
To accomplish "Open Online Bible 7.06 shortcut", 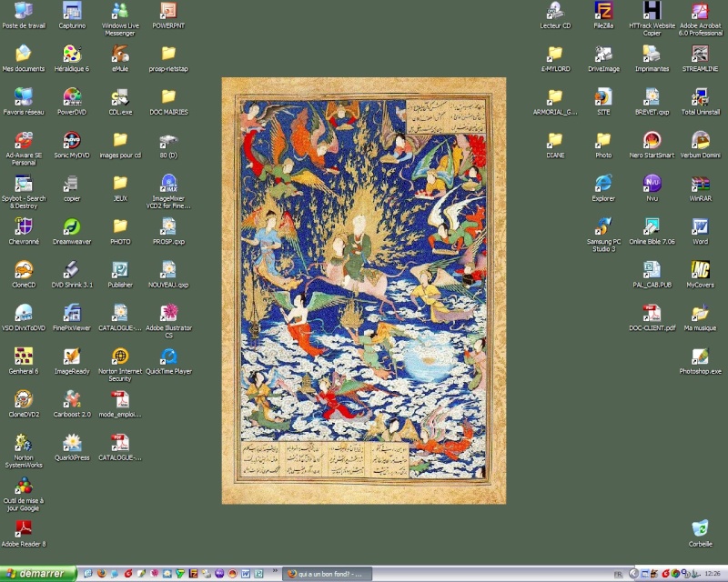I will point(652,231).
